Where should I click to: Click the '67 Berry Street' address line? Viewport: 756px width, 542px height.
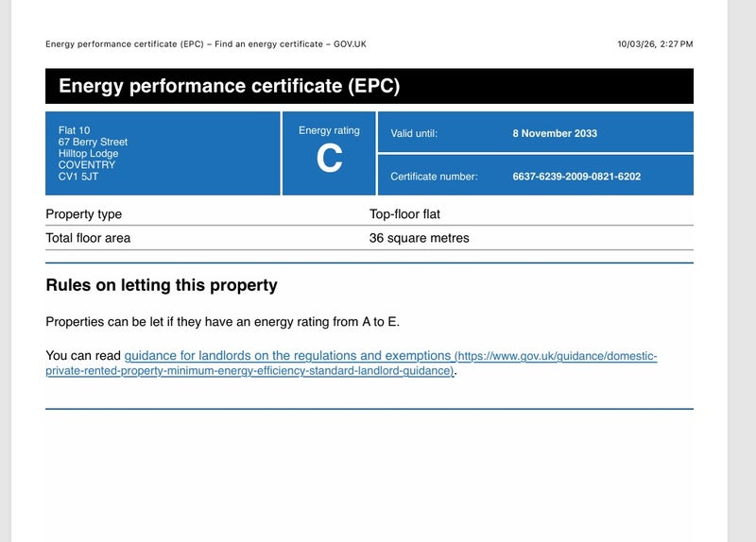point(93,142)
